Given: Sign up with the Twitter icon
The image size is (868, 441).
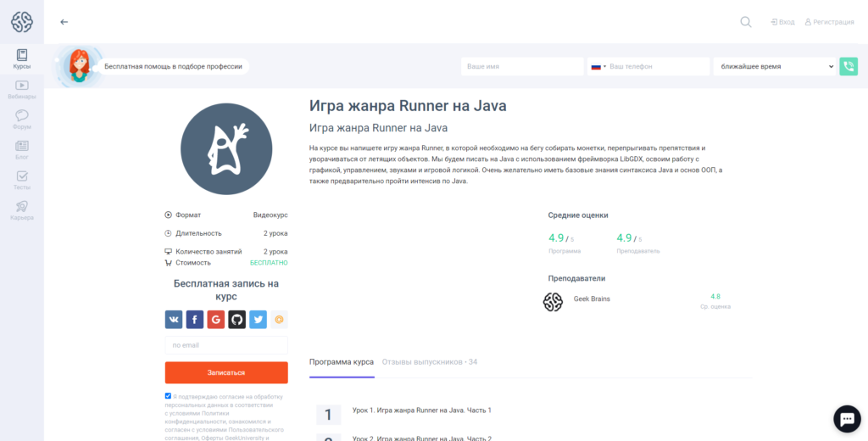Looking at the screenshot, I should click(258, 320).
